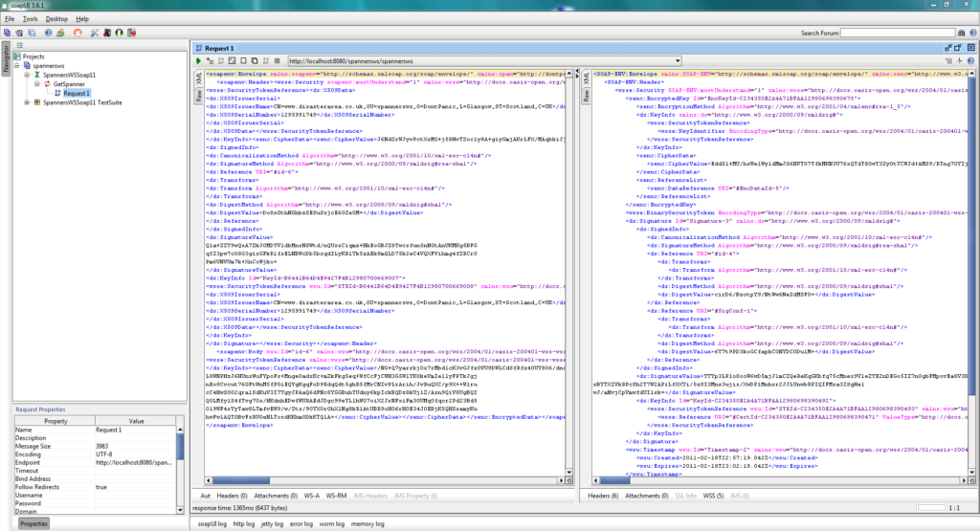Viewport: 980px width, 531px height.
Task: Expand SpannersWSSoap11 TestSuite node
Action: (28, 101)
